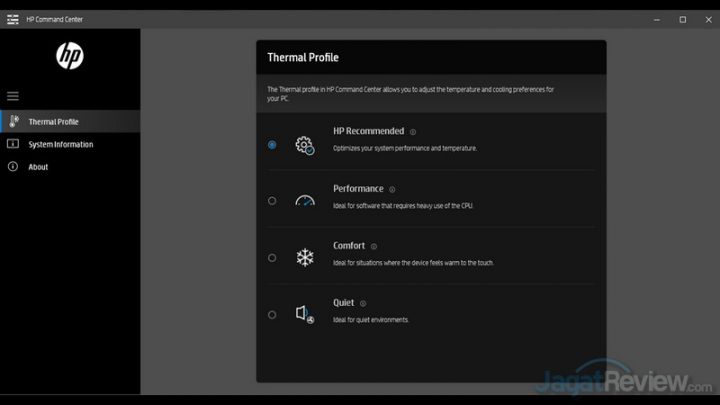720x405 pixels.
Task: Open the info tooltip next to Comfort
Action: (374, 247)
